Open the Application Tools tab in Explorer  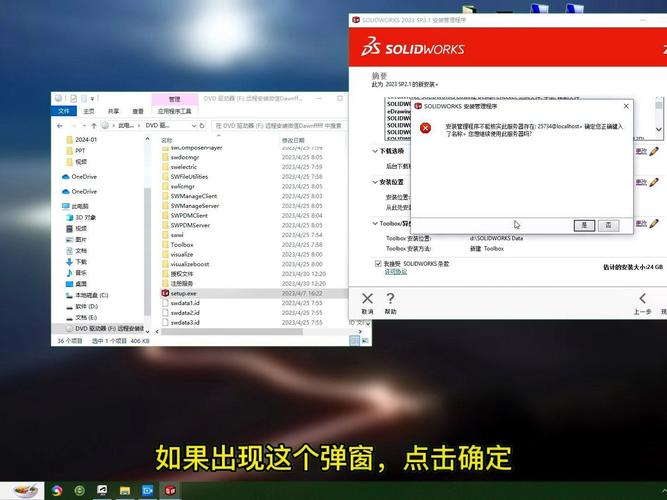(174, 111)
